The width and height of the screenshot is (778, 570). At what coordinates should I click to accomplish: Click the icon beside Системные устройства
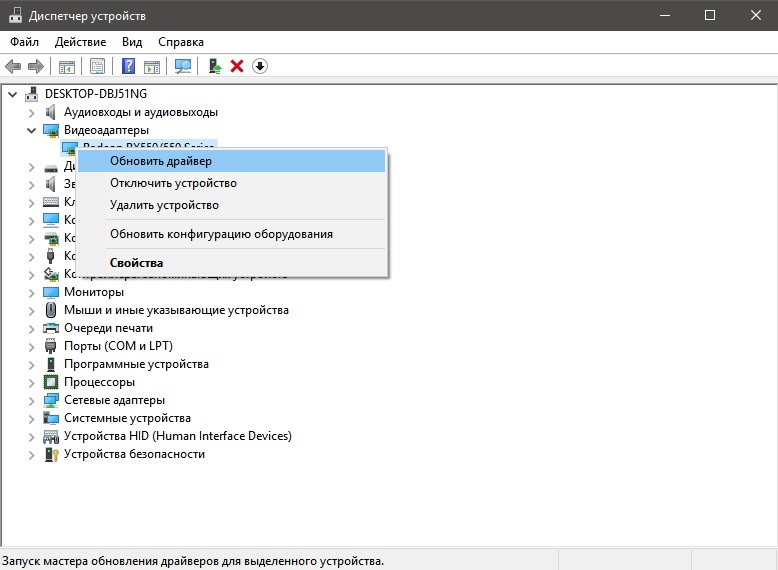pos(51,418)
